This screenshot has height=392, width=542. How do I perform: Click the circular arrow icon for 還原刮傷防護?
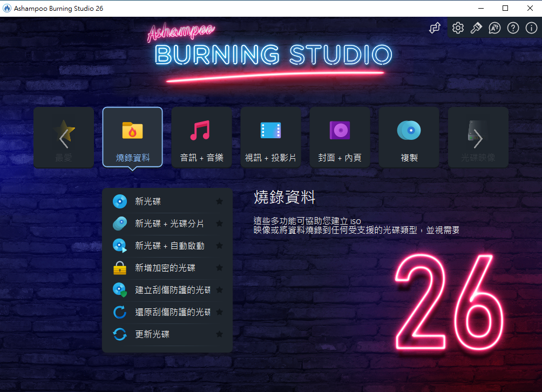click(x=120, y=312)
